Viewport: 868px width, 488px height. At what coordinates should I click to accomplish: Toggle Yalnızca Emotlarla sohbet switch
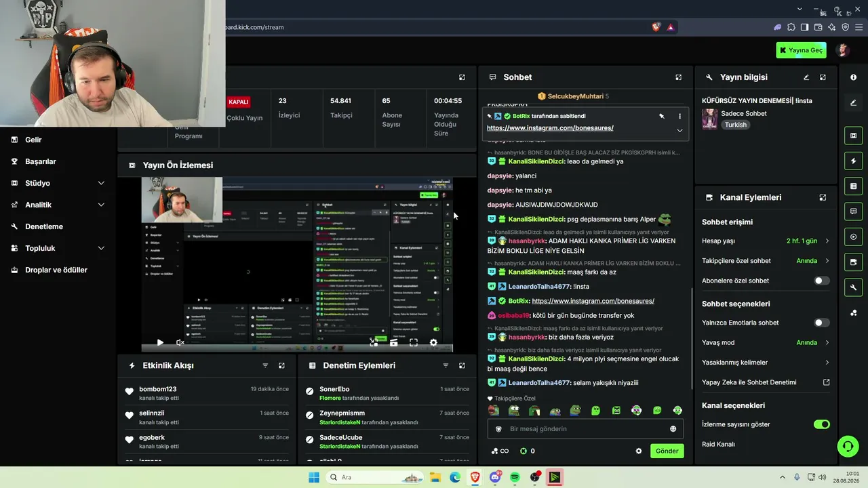821,323
